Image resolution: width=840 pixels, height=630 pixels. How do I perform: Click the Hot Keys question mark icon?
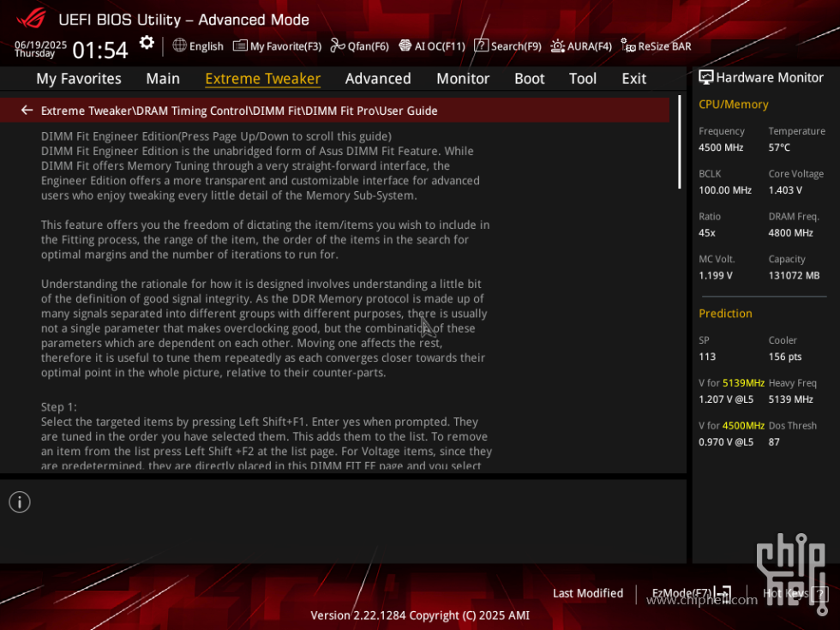tap(819, 593)
